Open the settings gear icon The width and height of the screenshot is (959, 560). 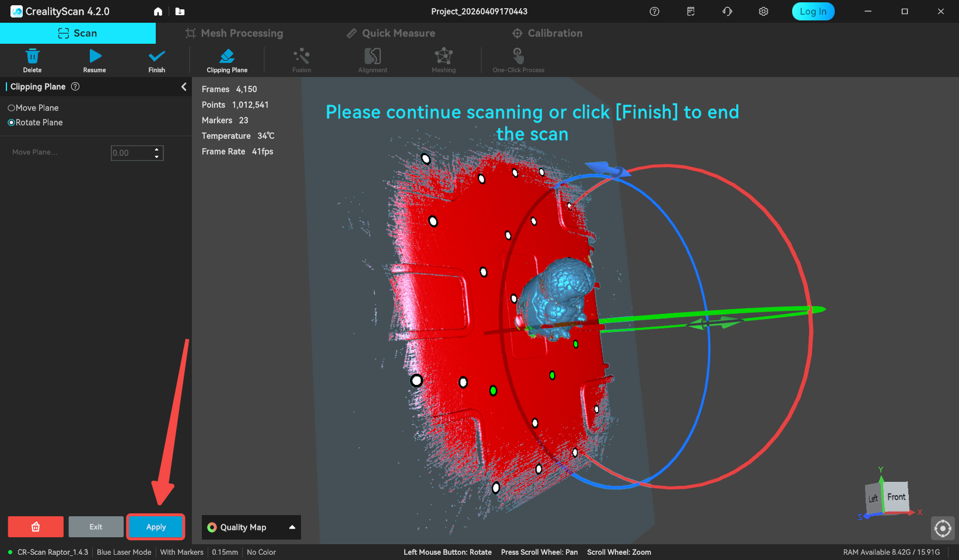click(x=763, y=12)
